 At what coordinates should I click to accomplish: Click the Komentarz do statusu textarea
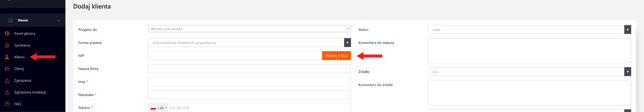(x=529, y=50)
